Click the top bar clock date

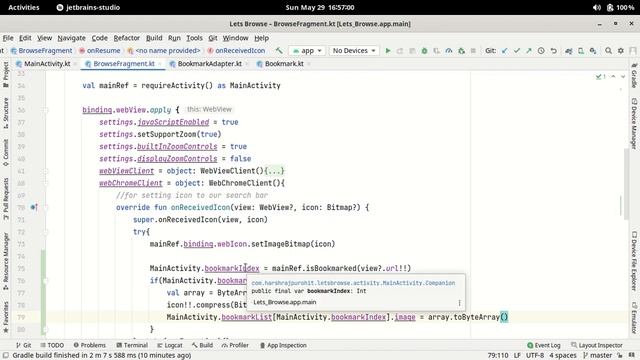320,7
